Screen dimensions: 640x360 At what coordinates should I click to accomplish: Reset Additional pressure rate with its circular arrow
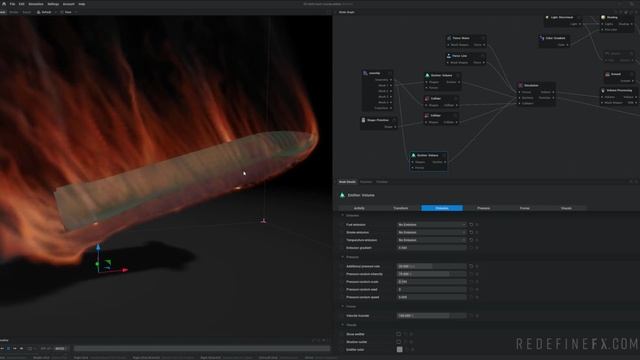(471, 266)
